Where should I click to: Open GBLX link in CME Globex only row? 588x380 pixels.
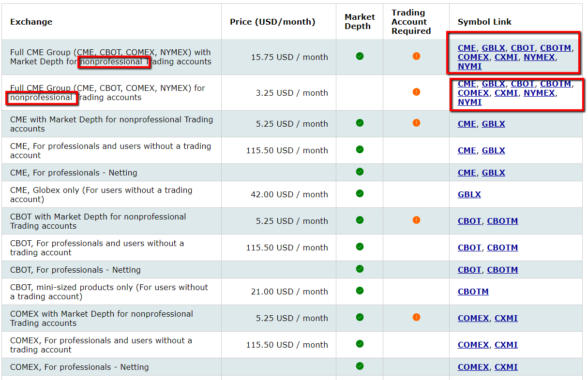(469, 194)
